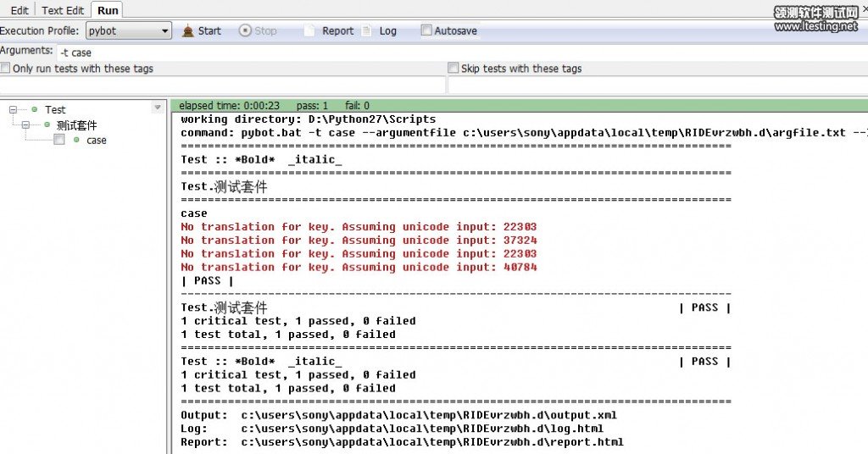Open the Log document icon
868x454 pixels.
[367, 31]
